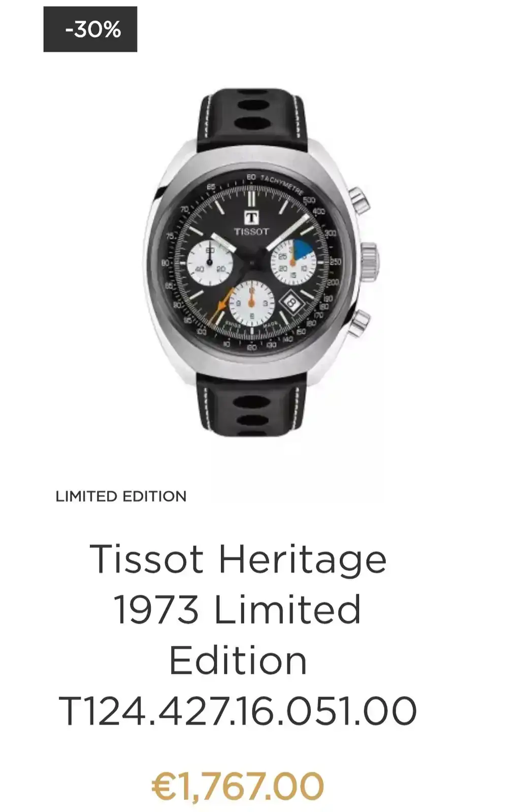Click the "1973 Limited" title line
This screenshot has width=522, height=812.
tap(237, 610)
